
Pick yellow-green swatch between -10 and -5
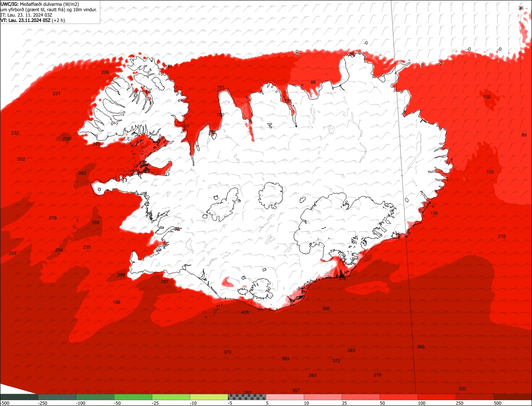pos(209,397)
